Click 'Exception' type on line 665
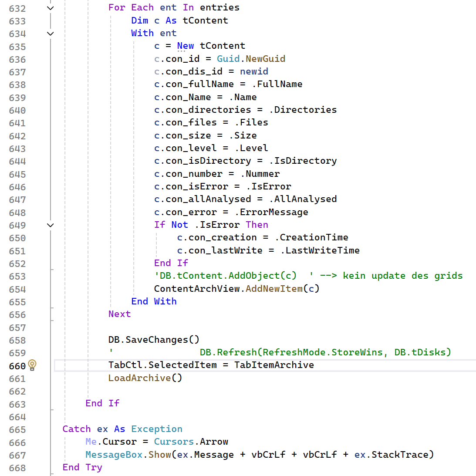 [157, 429]
